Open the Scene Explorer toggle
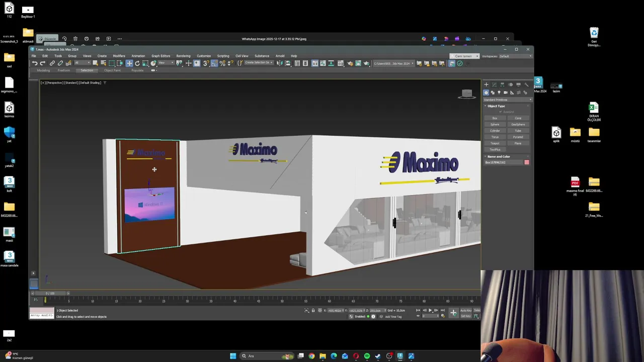The image size is (644, 362). [297, 63]
